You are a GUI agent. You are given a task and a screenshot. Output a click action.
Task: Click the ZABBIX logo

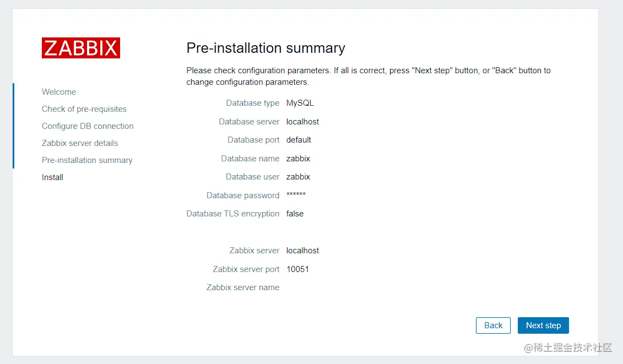pos(80,48)
